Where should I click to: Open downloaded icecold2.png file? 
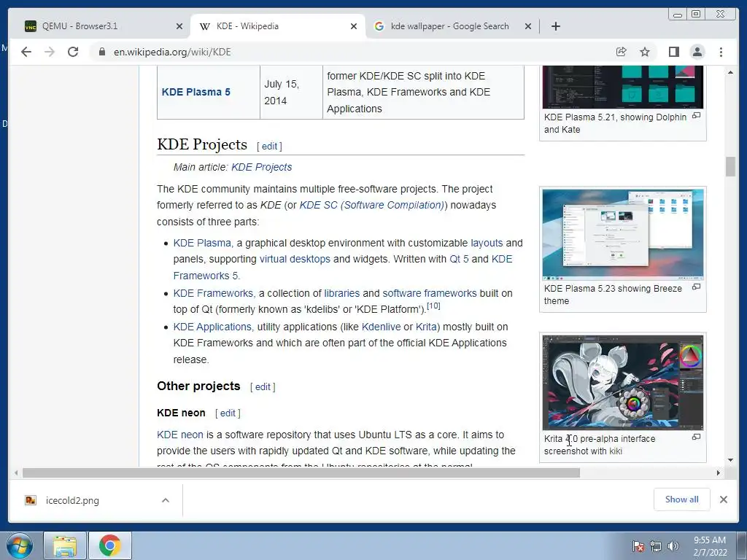(x=71, y=500)
